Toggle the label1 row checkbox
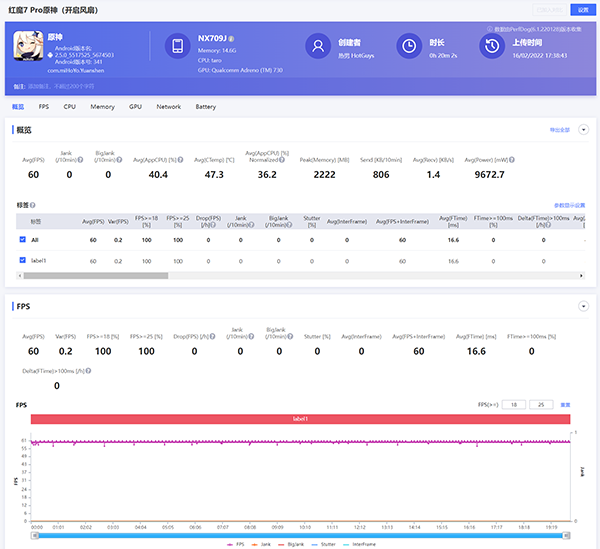The width and height of the screenshot is (600, 549). point(23,260)
